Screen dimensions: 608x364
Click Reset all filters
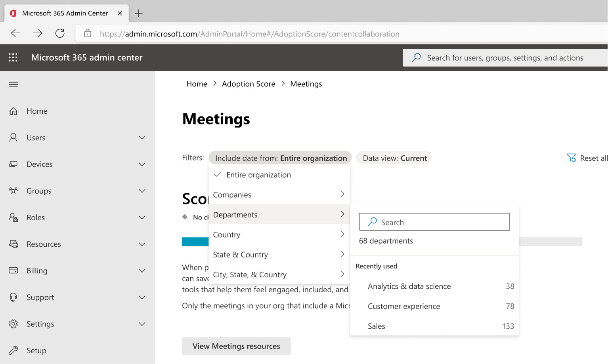coord(587,158)
